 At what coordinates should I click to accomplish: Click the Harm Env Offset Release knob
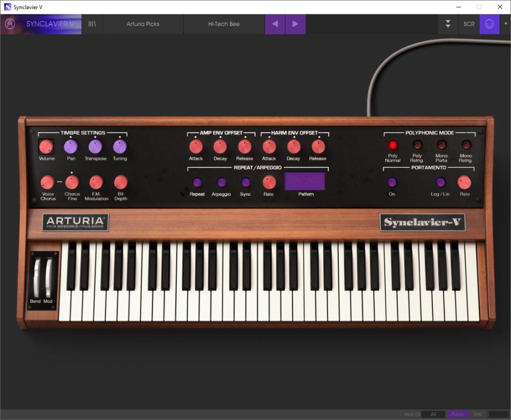pyautogui.click(x=318, y=147)
